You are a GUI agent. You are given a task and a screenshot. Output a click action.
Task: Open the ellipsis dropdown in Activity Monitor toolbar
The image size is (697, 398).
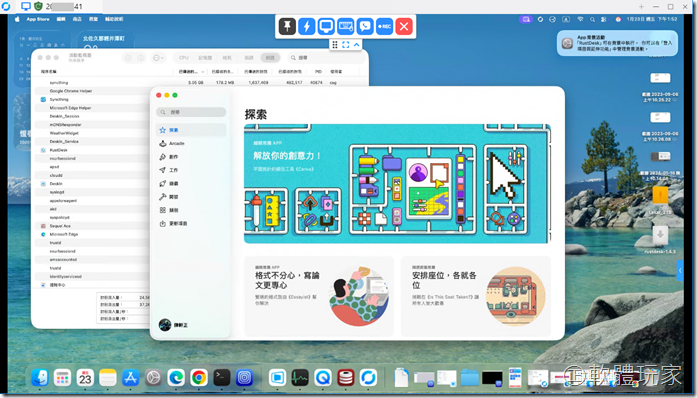click(158, 57)
